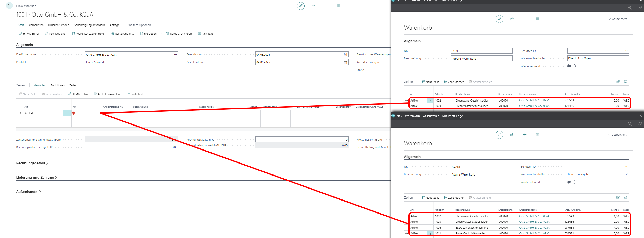
Task: Toggle Wiederkehrend switch in ADAM Warenkorb
Action: coord(571,182)
